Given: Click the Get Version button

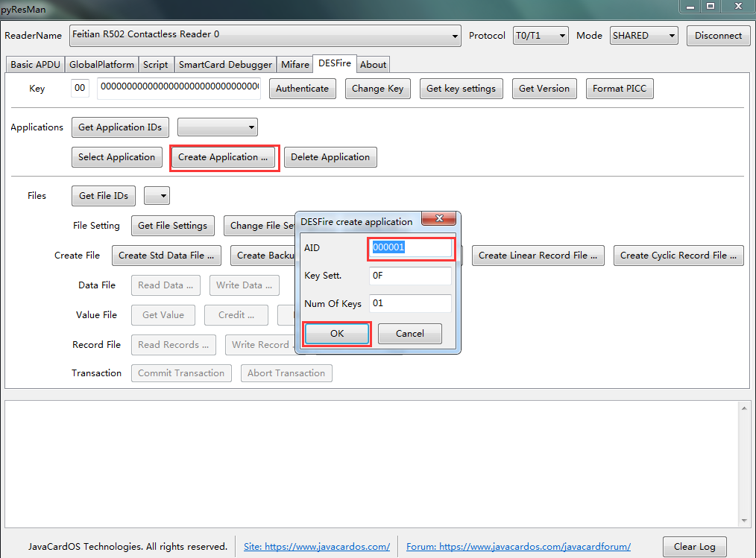Looking at the screenshot, I should [x=544, y=89].
